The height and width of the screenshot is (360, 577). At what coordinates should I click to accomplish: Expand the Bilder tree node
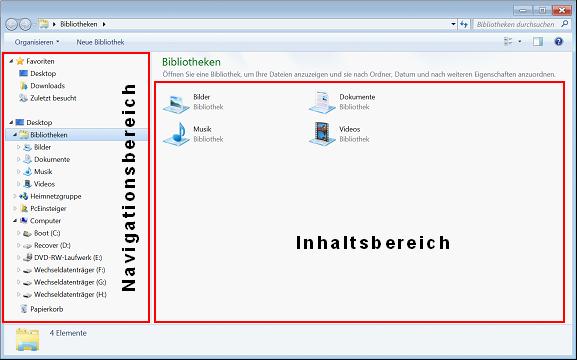click(18, 147)
